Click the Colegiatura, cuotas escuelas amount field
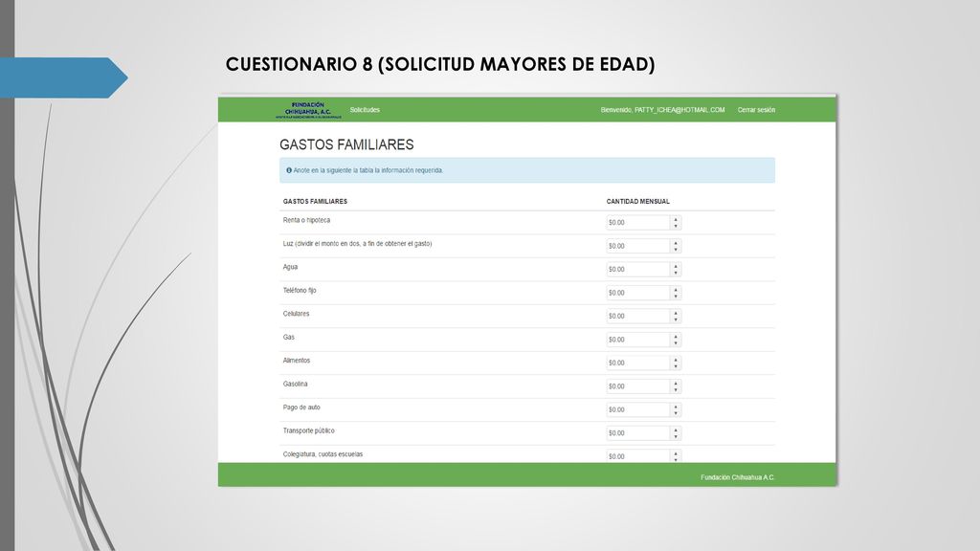 (x=638, y=456)
